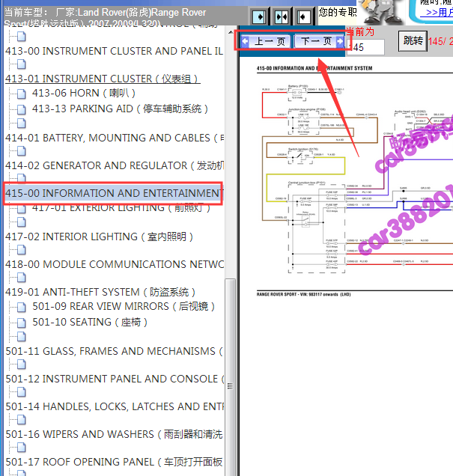Click the left-arrow panel layout icon
The height and width of the screenshot is (476, 453).
click(x=303, y=16)
